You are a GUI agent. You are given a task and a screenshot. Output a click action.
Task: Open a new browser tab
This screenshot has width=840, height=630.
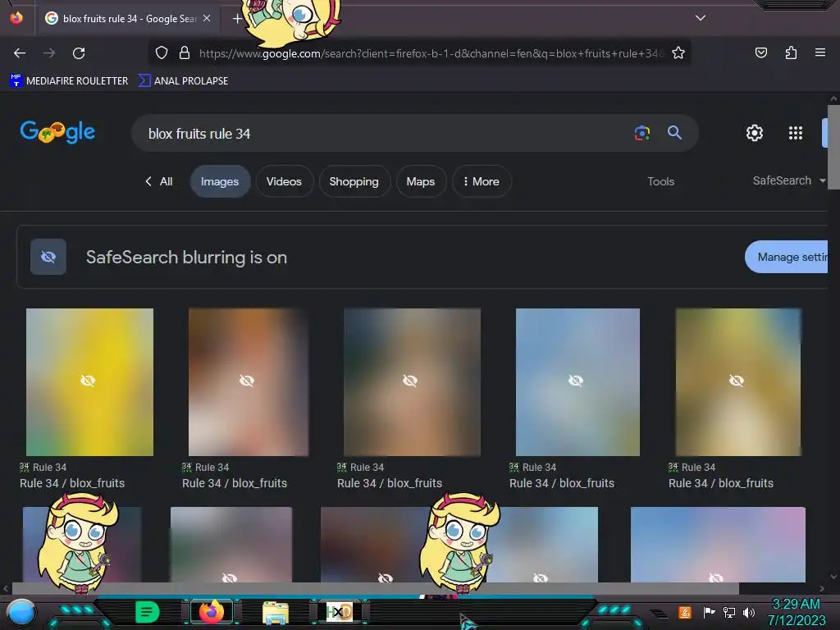237,19
